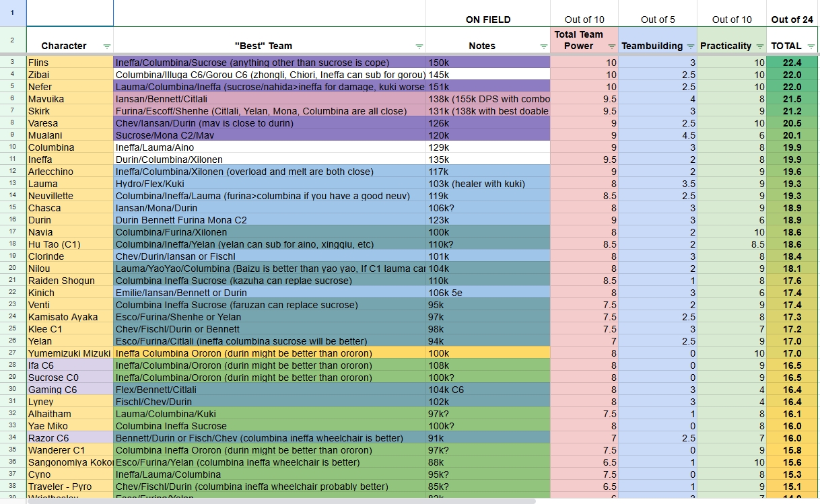
Task: Click the '106k 5e' notes cell
Action: [x=488, y=293]
